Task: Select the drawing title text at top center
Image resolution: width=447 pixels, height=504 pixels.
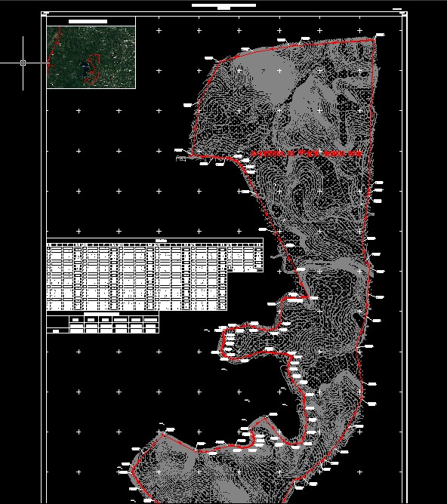Action: [x=223, y=6]
